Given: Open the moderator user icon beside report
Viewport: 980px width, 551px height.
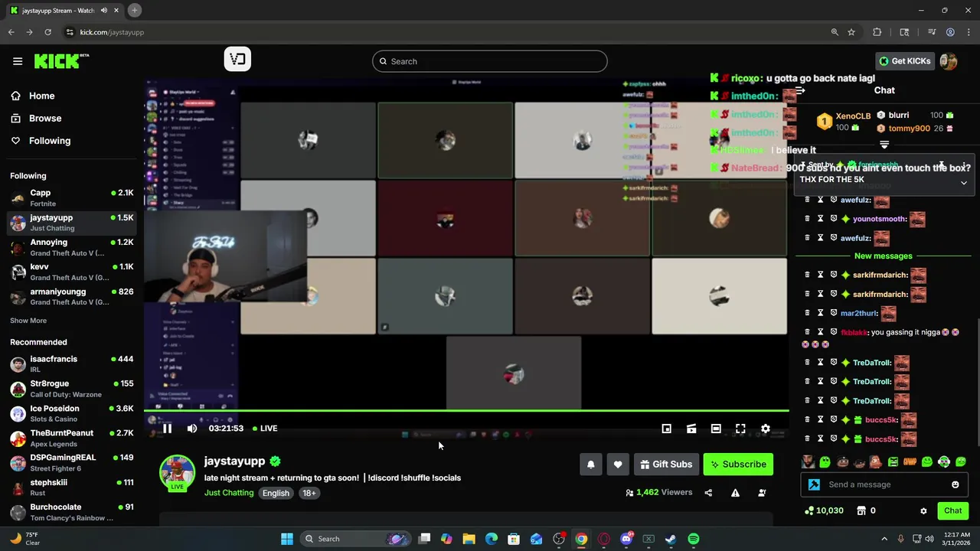Looking at the screenshot, I should [x=762, y=493].
